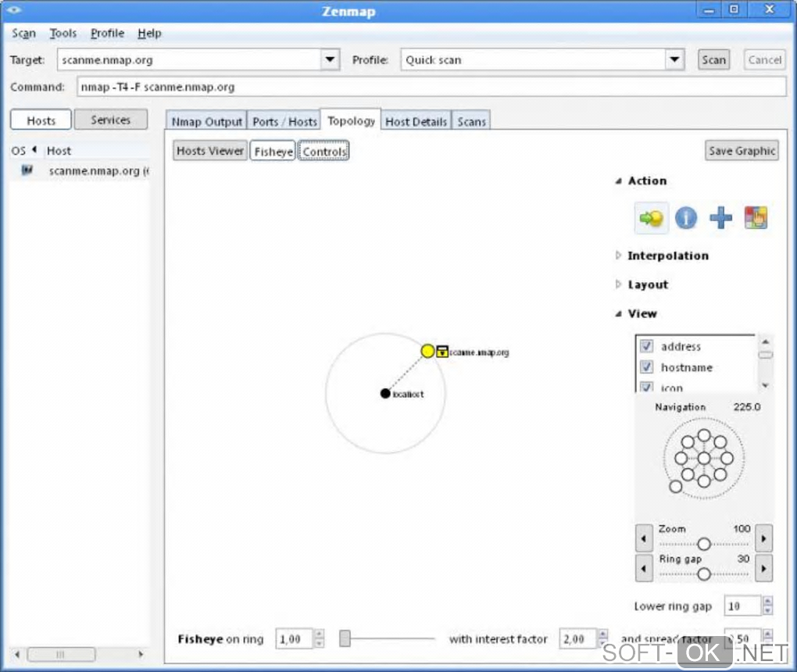Step the Lower ring gap spinner
This screenshot has height=672, width=797.
tap(767, 606)
